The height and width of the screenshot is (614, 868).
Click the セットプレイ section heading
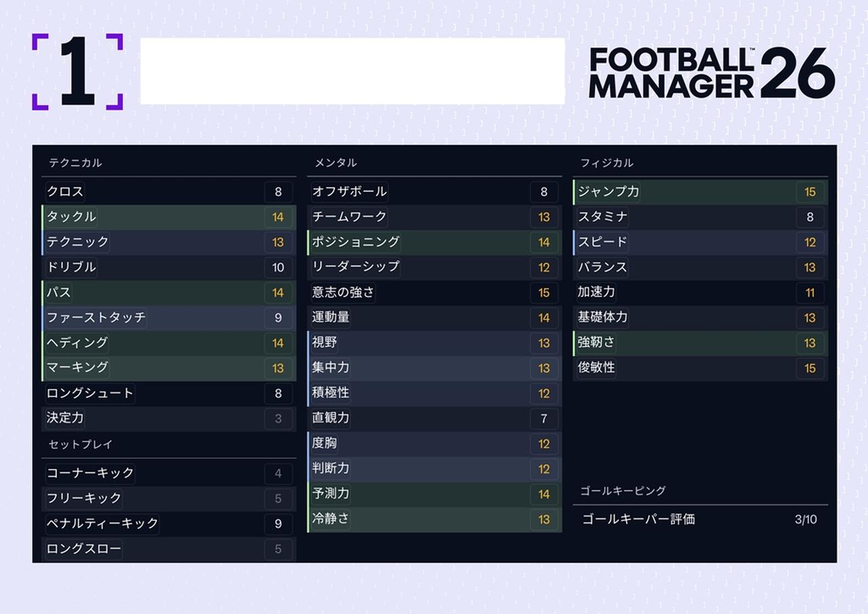[81, 444]
